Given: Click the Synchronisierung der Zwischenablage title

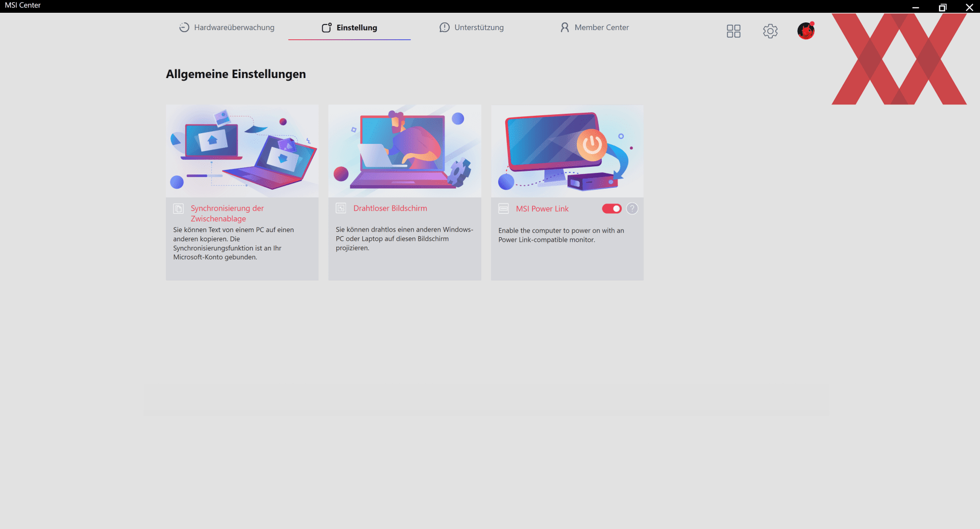Looking at the screenshot, I should tap(227, 213).
